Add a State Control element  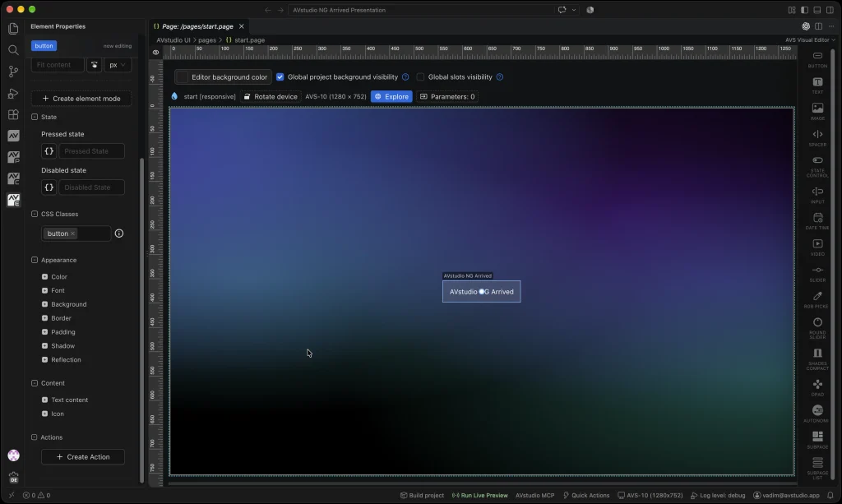817,166
